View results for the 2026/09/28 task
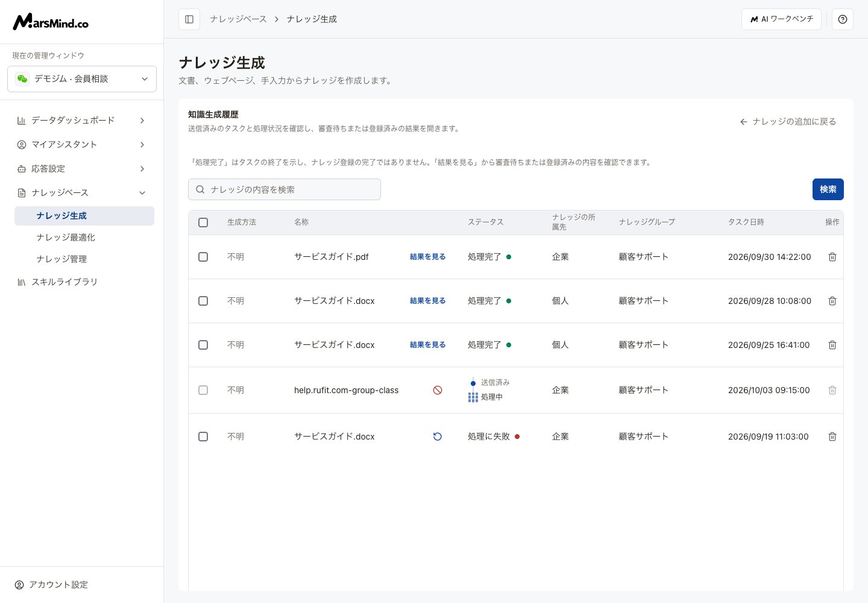The image size is (868, 603). point(428,301)
